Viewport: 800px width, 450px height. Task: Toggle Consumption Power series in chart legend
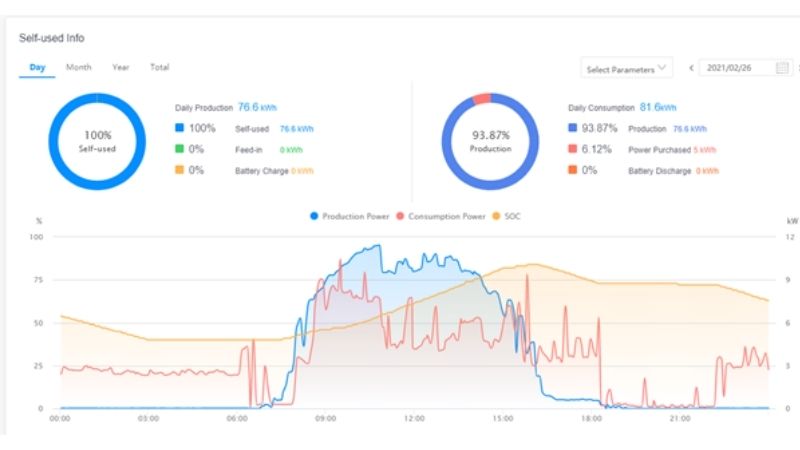[x=445, y=216]
